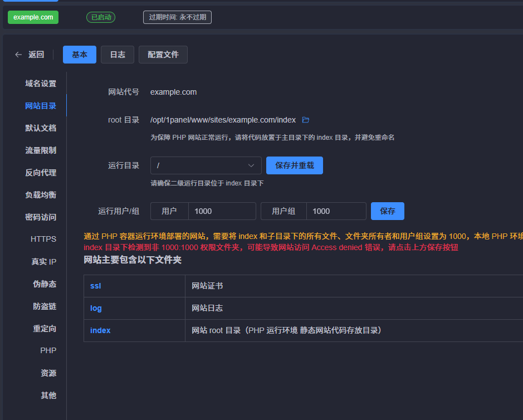Switch to the 日志 tab
The width and height of the screenshot is (523, 420).
(117, 55)
